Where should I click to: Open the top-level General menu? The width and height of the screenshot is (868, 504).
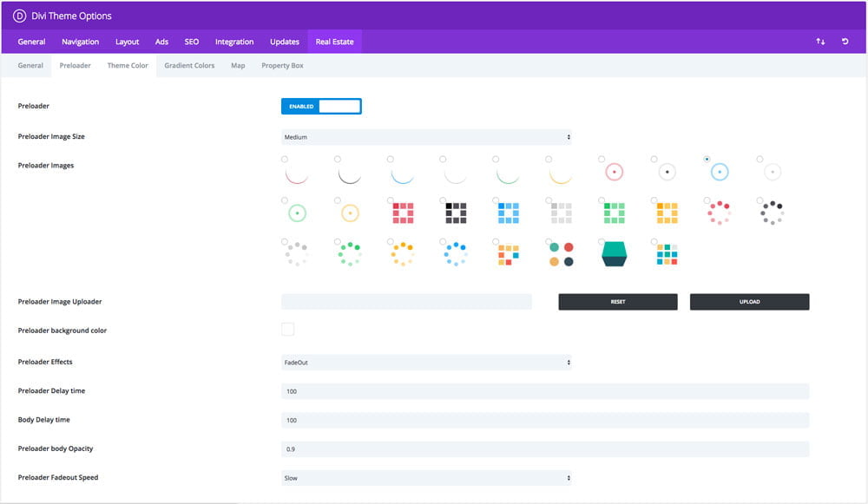click(x=31, y=42)
